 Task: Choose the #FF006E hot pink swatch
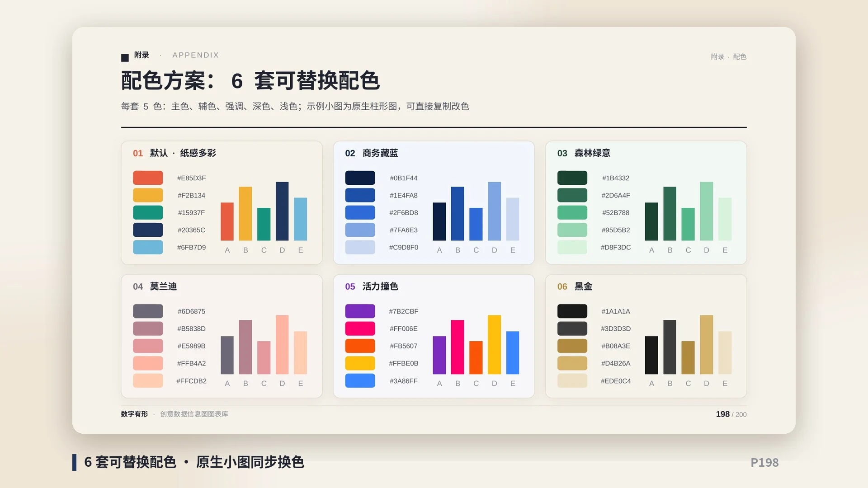[x=360, y=328]
